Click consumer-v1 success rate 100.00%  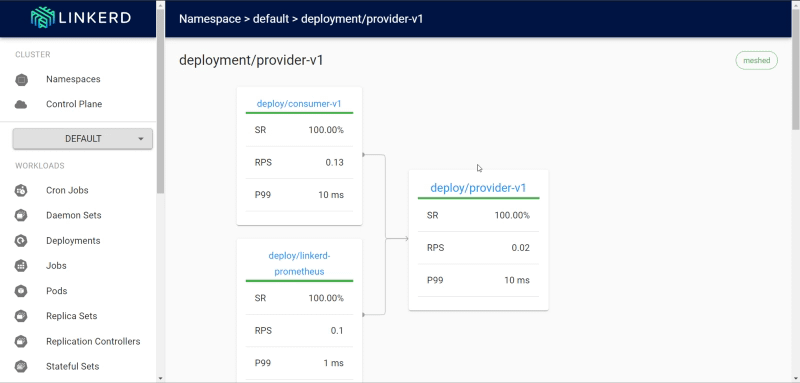(x=326, y=130)
